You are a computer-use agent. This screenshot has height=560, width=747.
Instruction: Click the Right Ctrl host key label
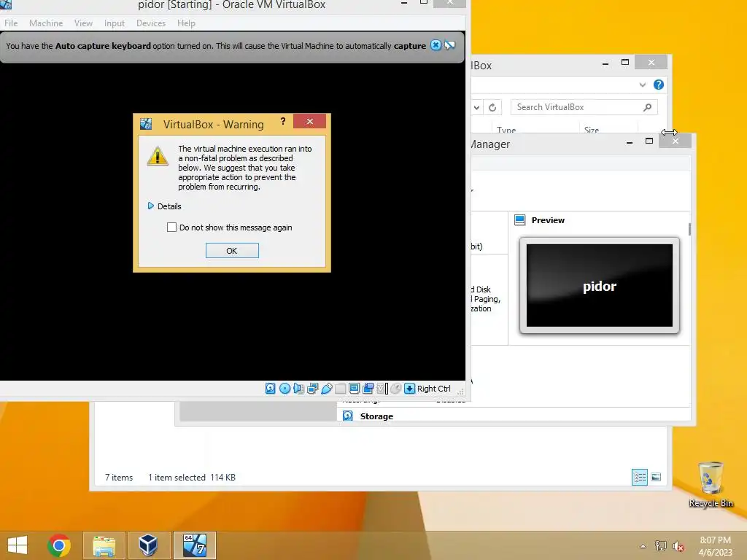point(433,389)
